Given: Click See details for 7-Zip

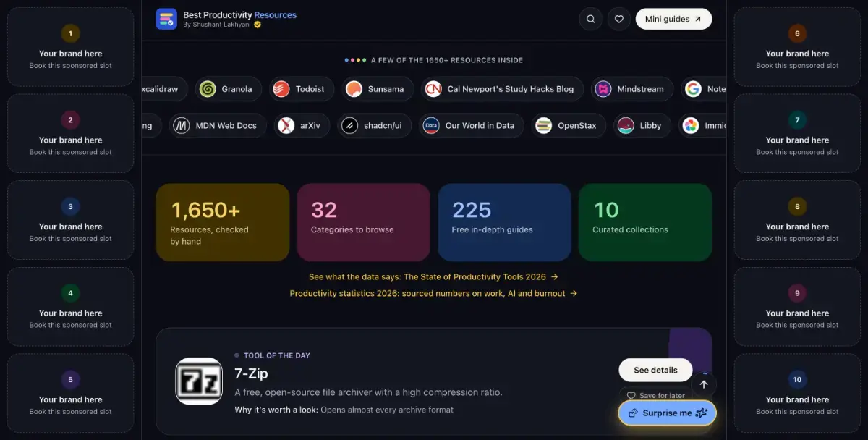Looking at the screenshot, I should 655,370.
